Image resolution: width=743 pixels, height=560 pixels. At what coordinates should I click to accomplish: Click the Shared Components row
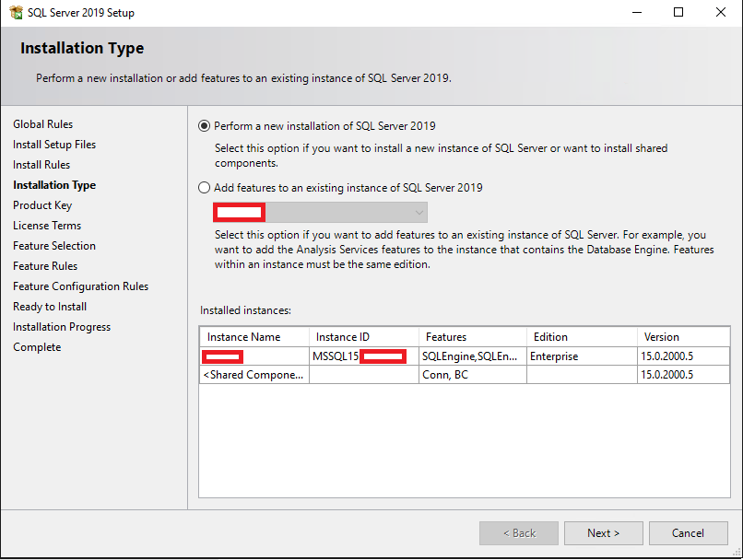point(254,374)
